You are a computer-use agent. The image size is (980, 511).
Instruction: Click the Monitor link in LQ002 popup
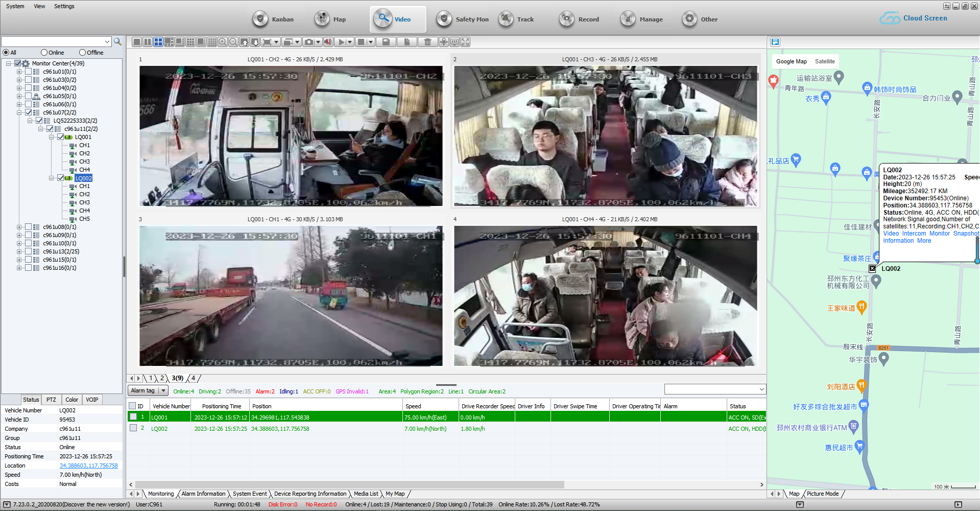pos(940,234)
